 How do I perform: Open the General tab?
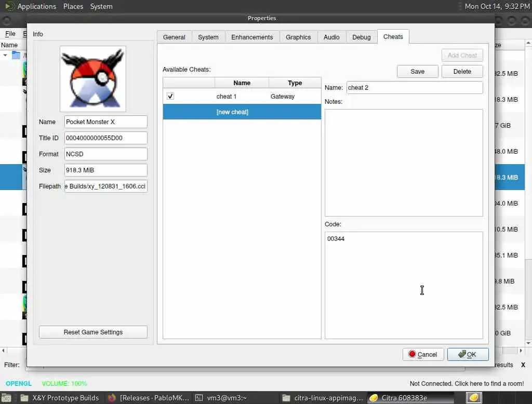(x=174, y=37)
